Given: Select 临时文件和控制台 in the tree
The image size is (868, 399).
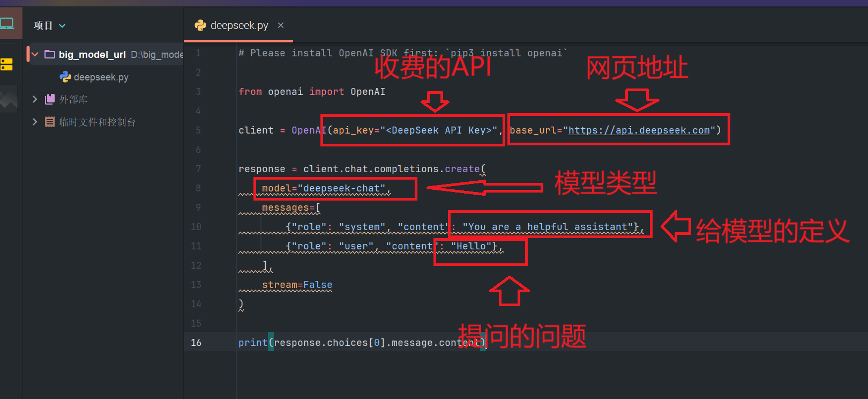Looking at the screenshot, I should click(x=97, y=122).
